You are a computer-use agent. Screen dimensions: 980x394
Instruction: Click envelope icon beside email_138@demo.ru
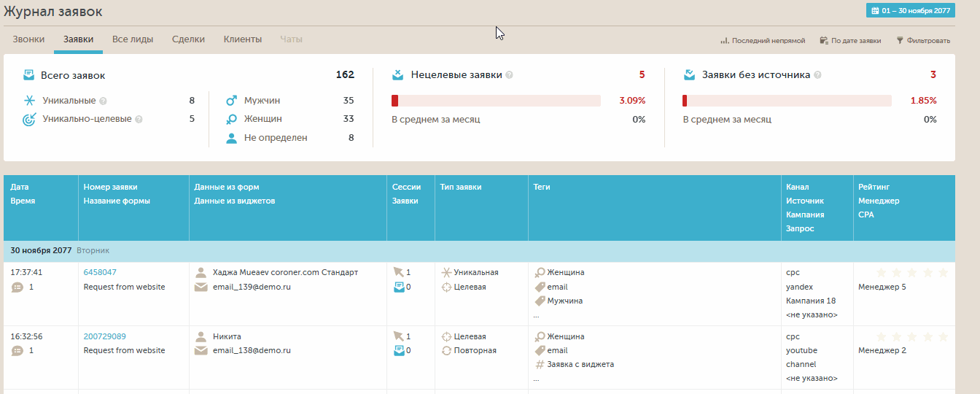pyautogui.click(x=201, y=351)
